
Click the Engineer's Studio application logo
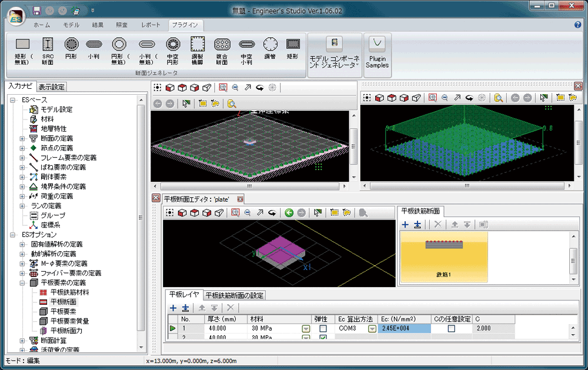[x=16, y=17]
